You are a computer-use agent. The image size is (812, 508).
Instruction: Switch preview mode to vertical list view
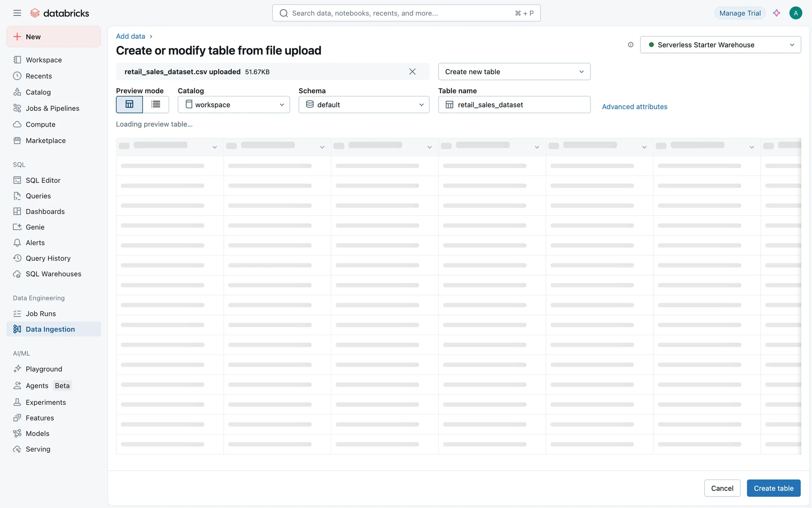point(156,105)
